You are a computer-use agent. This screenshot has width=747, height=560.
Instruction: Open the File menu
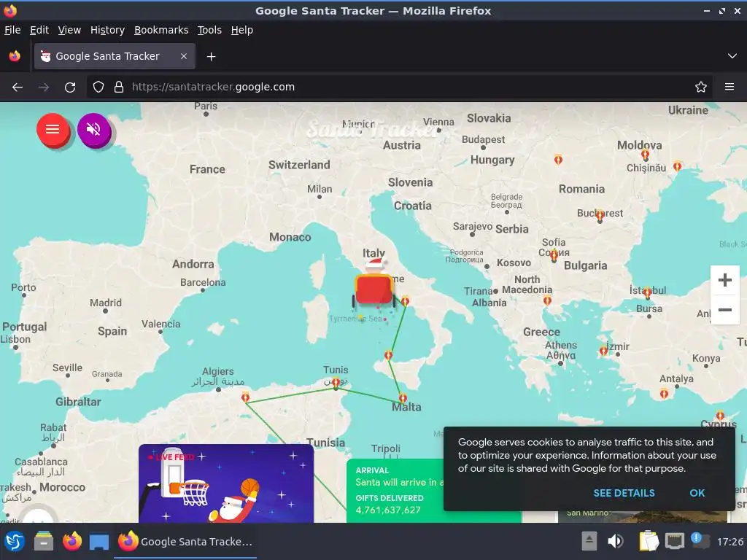[x=12, y=30]
